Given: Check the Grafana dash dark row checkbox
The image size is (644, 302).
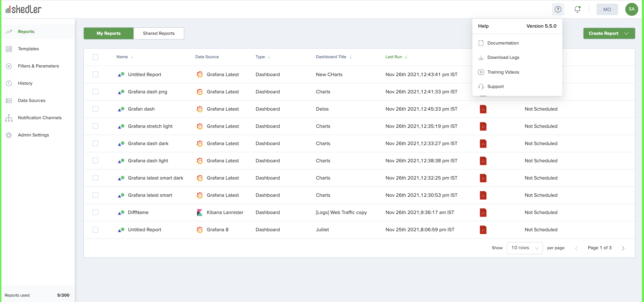Looking at the screenshot, I should [x=95, y=143].
